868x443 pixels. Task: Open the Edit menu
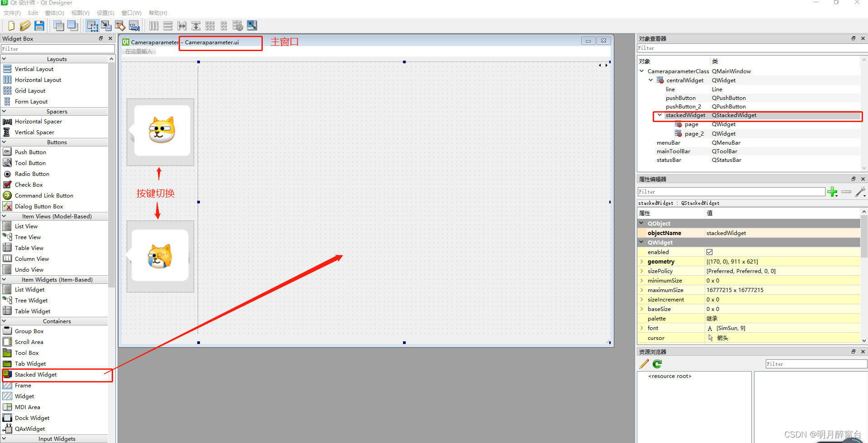click(33, 13)
